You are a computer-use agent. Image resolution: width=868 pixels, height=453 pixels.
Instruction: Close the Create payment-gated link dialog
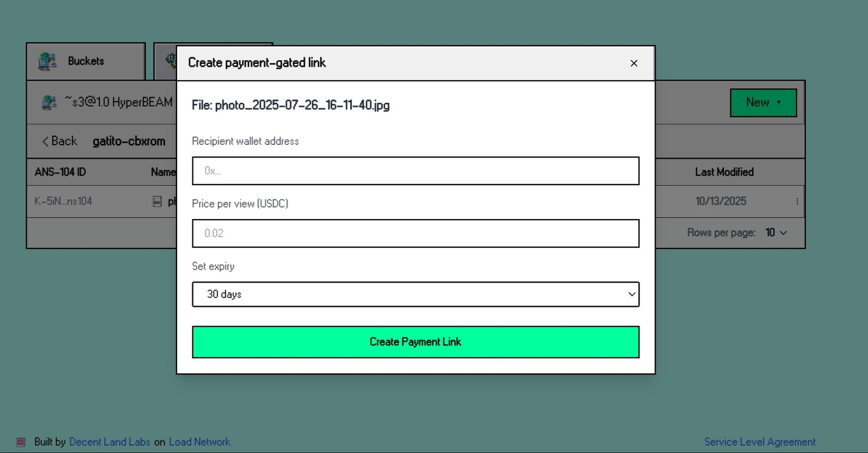[x=633, y=63]
